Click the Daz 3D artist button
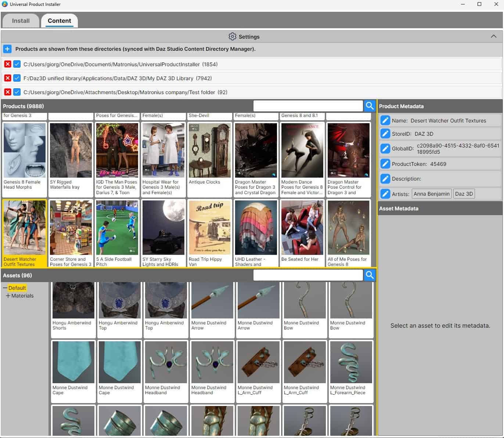Screen dimensions: 504x438 (464, 193)
